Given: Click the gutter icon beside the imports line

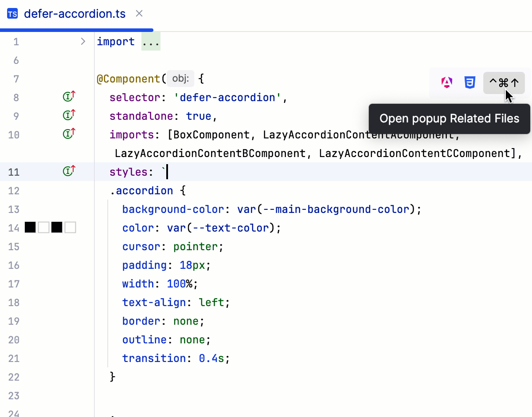Looking at the screenshot, I should (68, 133).
